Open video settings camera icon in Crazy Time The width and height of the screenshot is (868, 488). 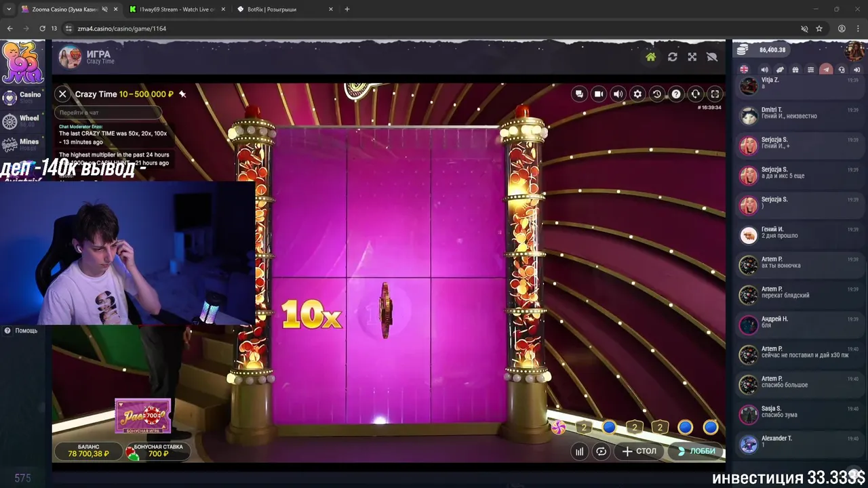[598, 94]
